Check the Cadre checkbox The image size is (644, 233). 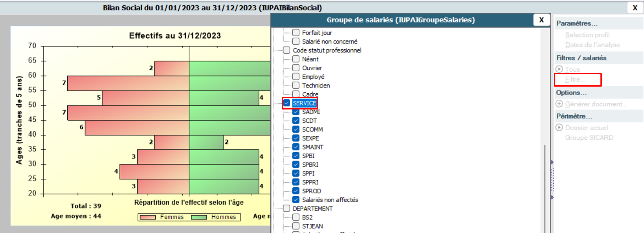point(296,94)
